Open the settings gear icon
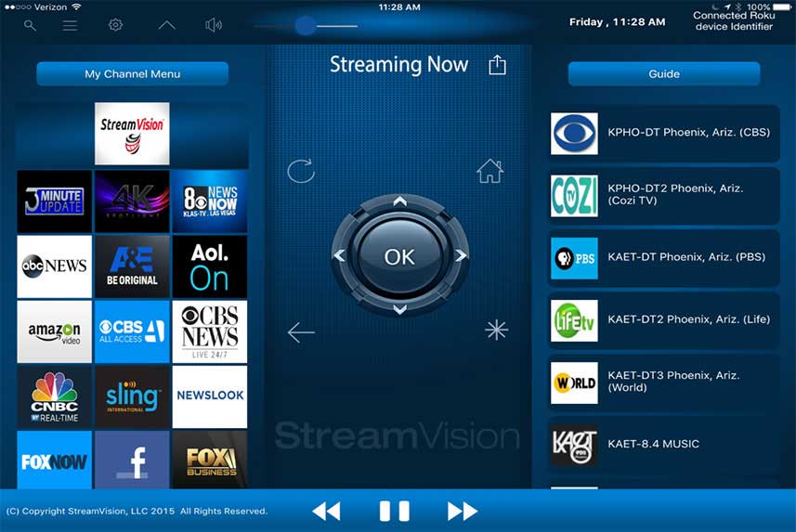This screenshot has height=532, width=796. pos(115,25)
